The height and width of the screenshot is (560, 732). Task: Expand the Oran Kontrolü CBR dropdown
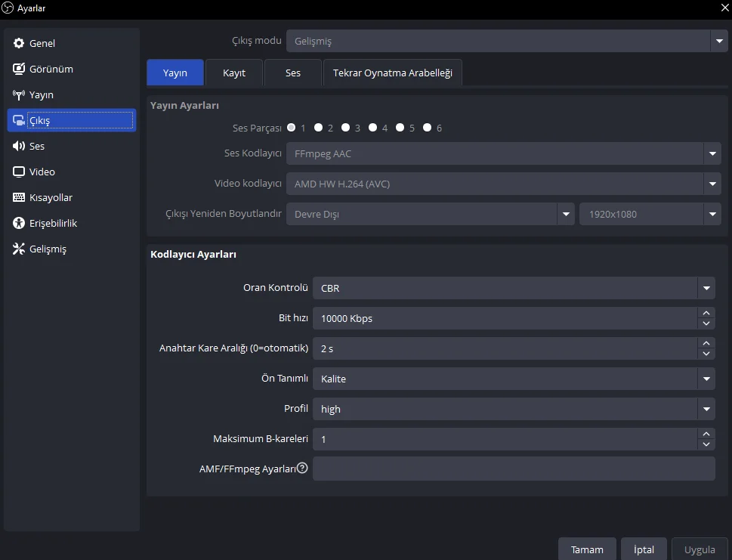tap(513, 288)
